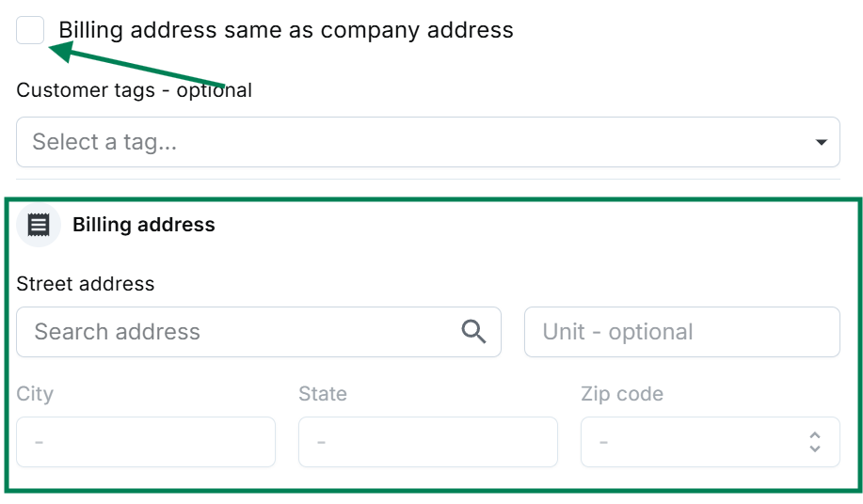Screen dimensions: 863x504
Task: Decrease Zip code using the down stepper arrow
Action: coord(815,449)
